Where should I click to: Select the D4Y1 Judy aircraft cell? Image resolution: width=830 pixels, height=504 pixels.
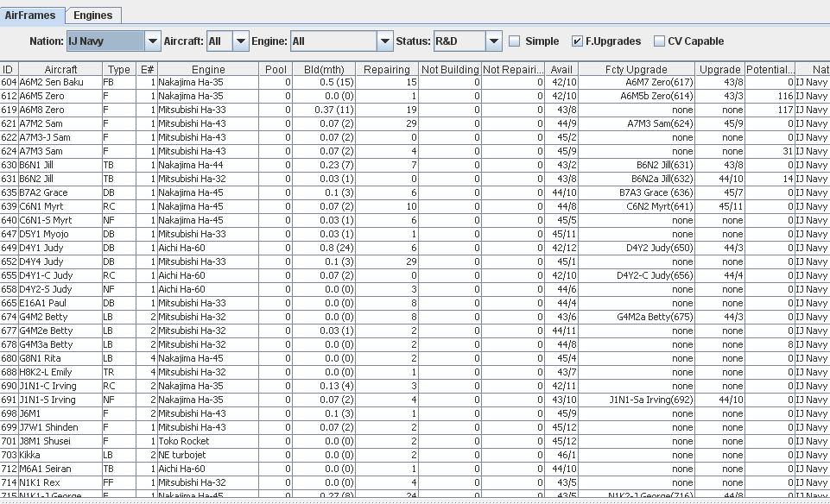click(x=60, y=248)
